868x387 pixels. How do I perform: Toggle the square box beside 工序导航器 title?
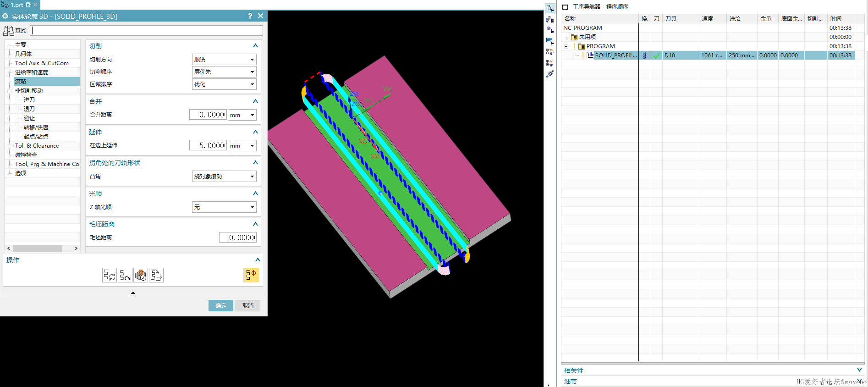pyautogui.click(x=565, y=7)
